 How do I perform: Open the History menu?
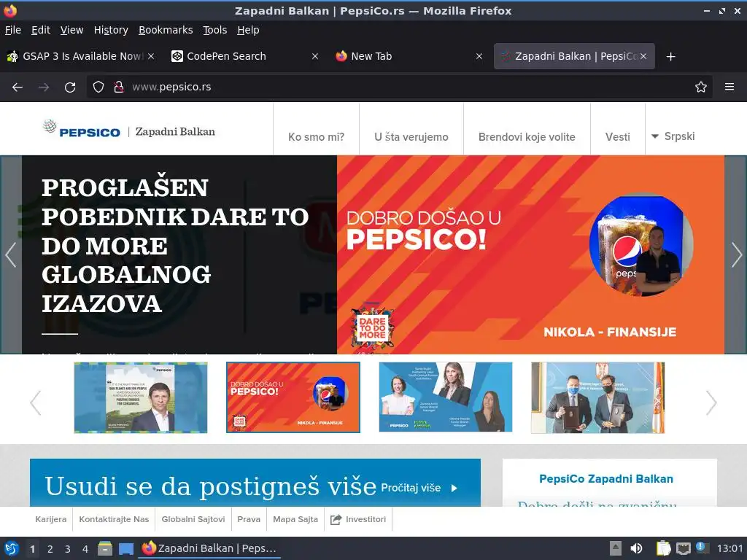pyautogui.click(x=111, y=30)
